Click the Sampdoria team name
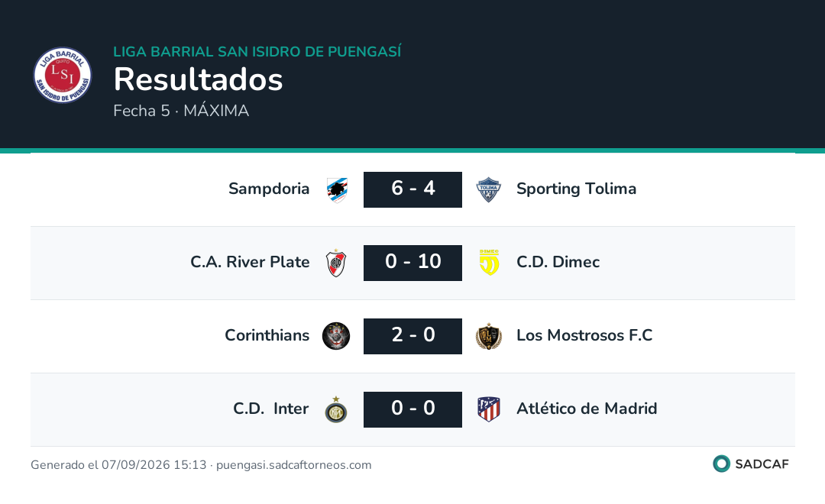The width and height of the screenshot is (825, 504). (269, 189)
